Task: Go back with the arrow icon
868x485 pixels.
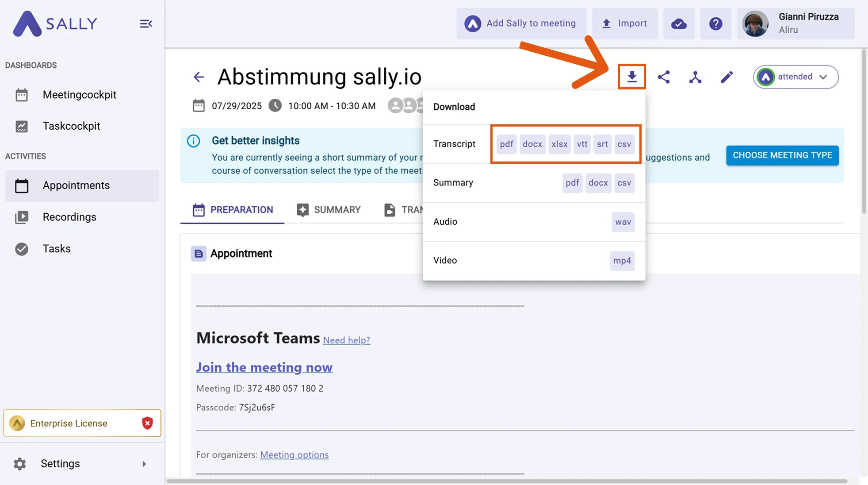Action: pyautogui.click(x=199, y=77)
